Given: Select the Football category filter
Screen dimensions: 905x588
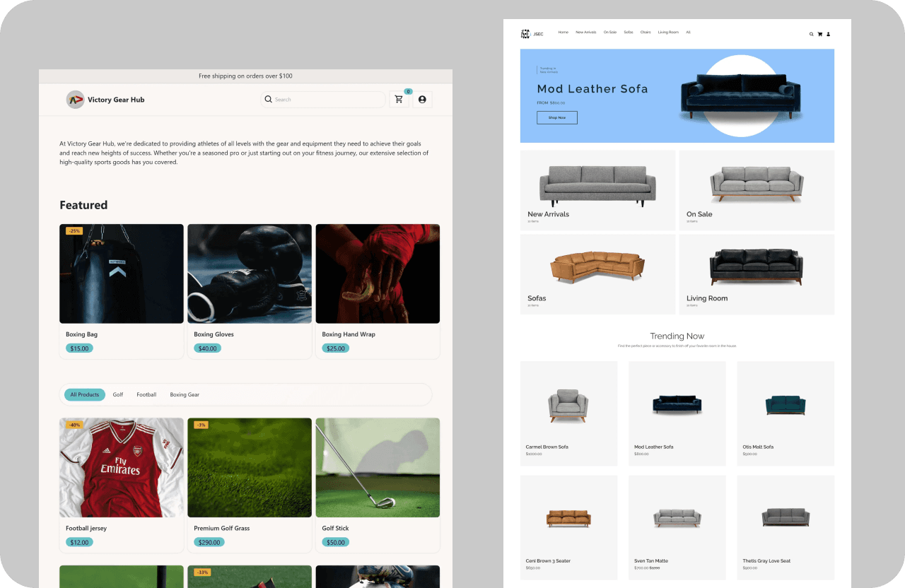Looking at the screenshot, I should [146, 394].
